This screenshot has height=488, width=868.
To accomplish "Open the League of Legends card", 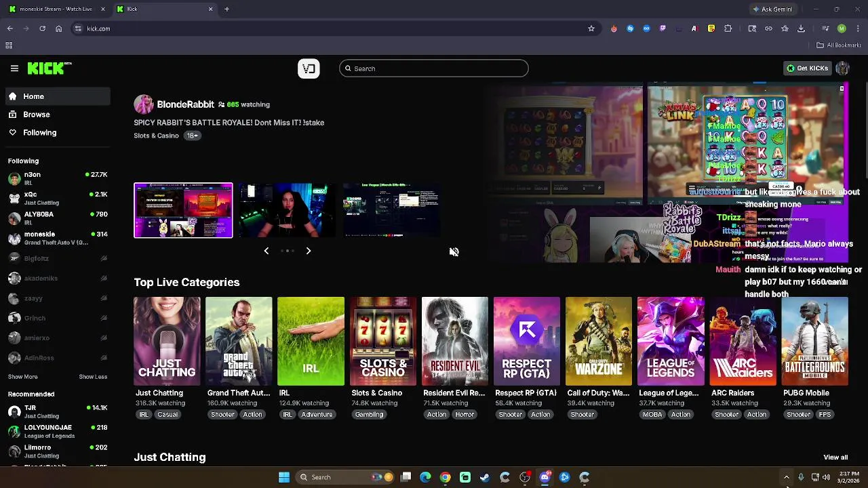I will [671, 341].
